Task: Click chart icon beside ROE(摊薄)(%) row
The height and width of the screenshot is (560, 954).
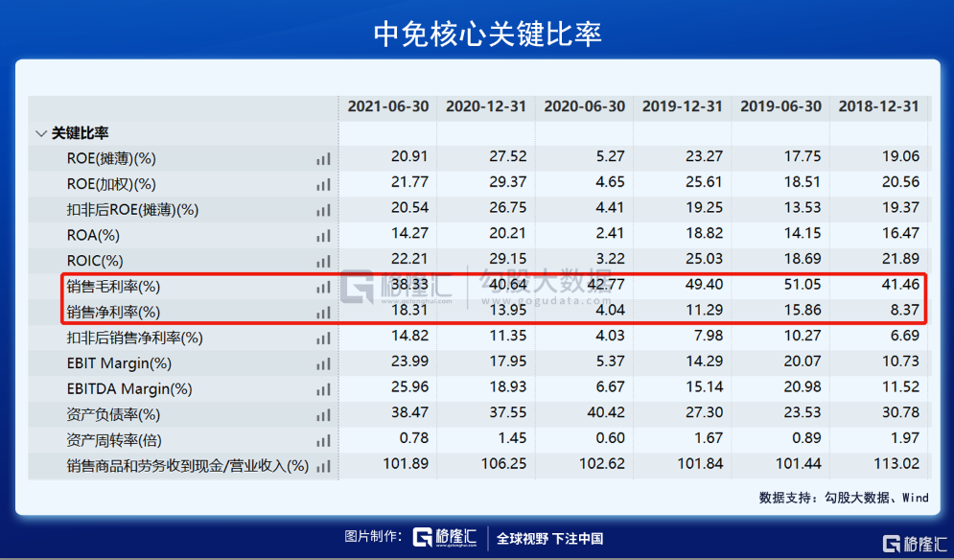Action: click(323, 159)
